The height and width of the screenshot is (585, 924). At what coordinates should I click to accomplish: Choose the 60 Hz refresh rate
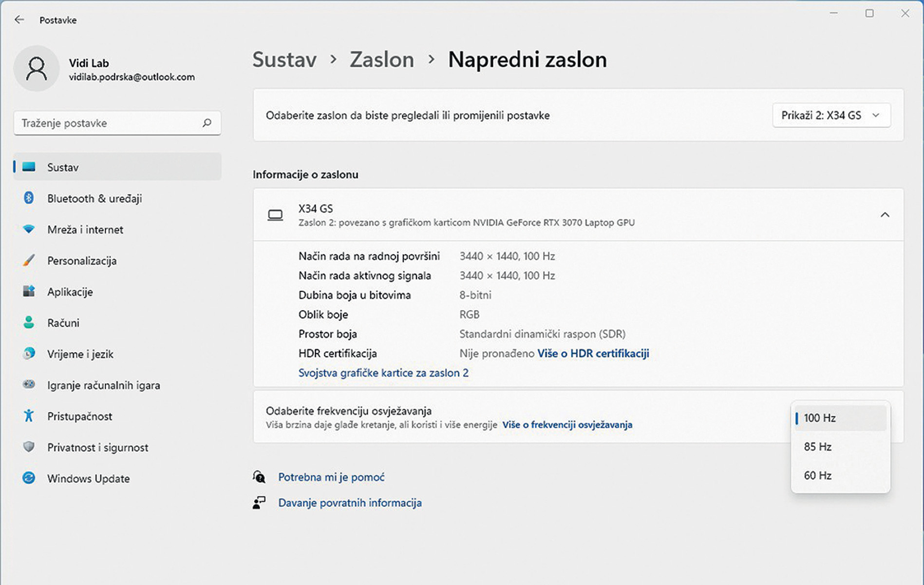click(817, 475)
